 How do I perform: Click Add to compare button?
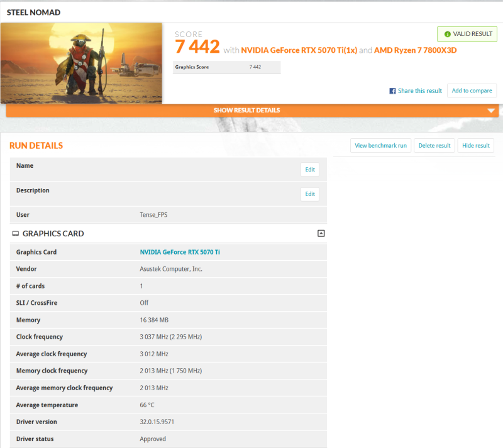[x=472, y=90]
